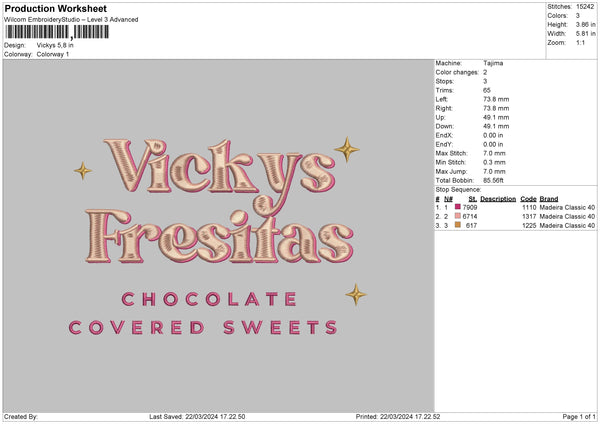Click the gold star right of 'Vickys'
This screenshot has height=424, width=600.
point(347,149)
